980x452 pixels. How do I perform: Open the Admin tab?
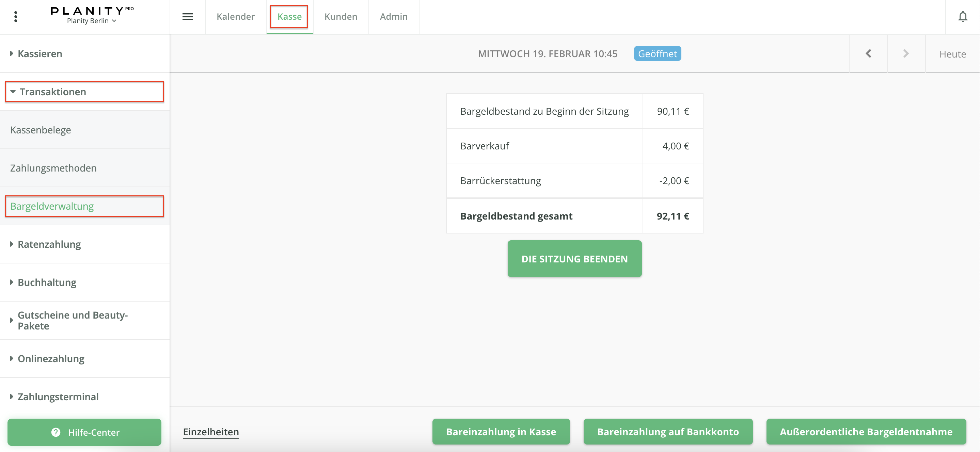[393, 17]
